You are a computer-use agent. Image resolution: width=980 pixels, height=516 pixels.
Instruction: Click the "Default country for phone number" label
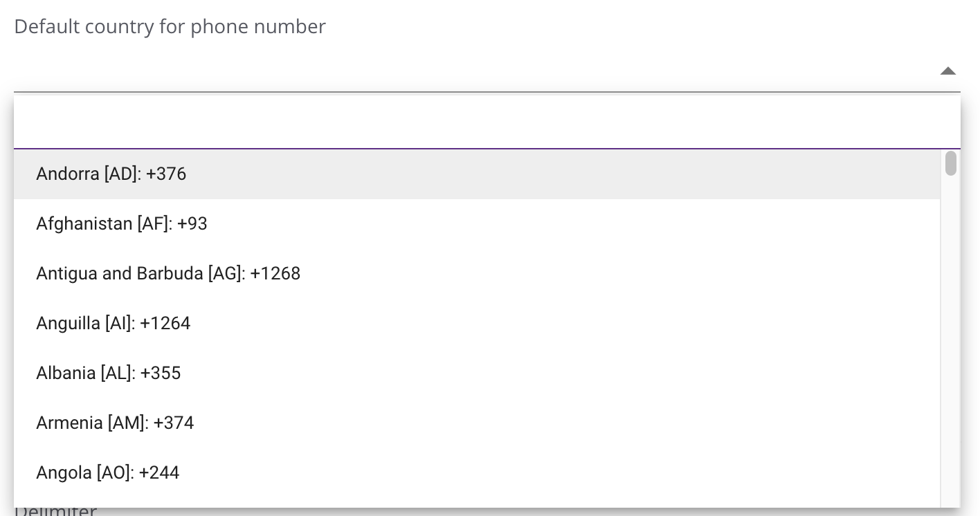pyautogui.click(x=170, y=26)
